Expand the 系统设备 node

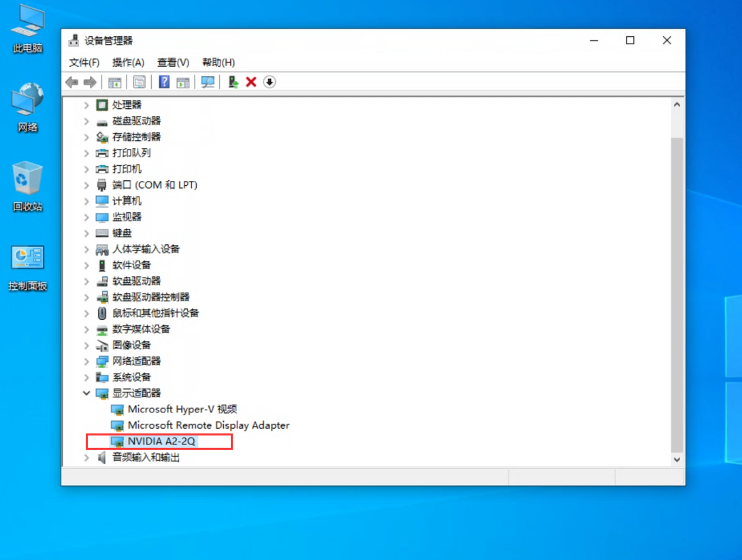point(86,378)
